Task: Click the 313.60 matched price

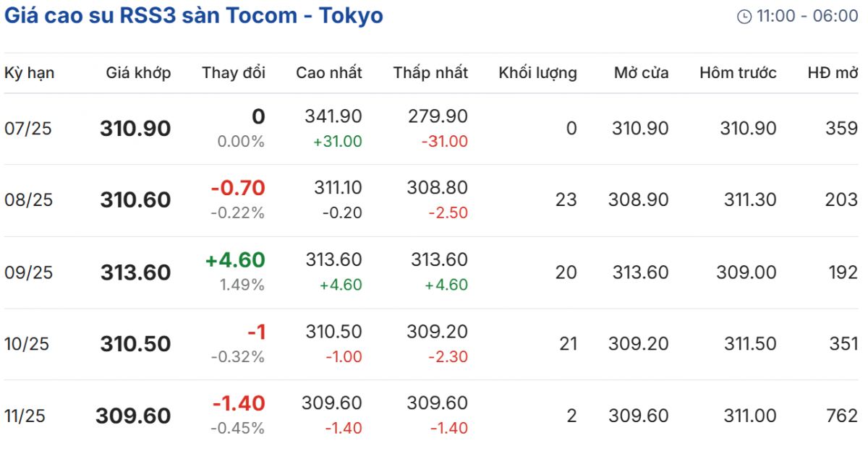Action: (x=135, y=272)
